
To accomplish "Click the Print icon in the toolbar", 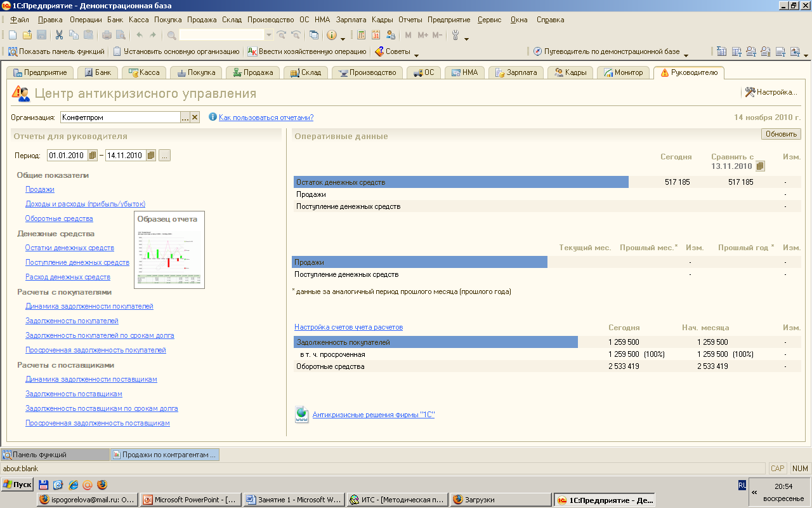I will 107,35.
